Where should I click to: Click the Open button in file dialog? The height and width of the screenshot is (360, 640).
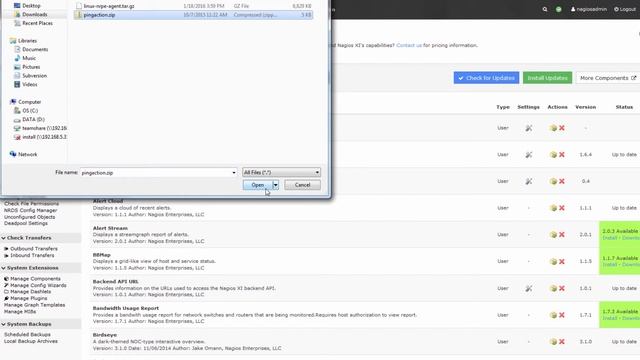(x=258, y=185)
